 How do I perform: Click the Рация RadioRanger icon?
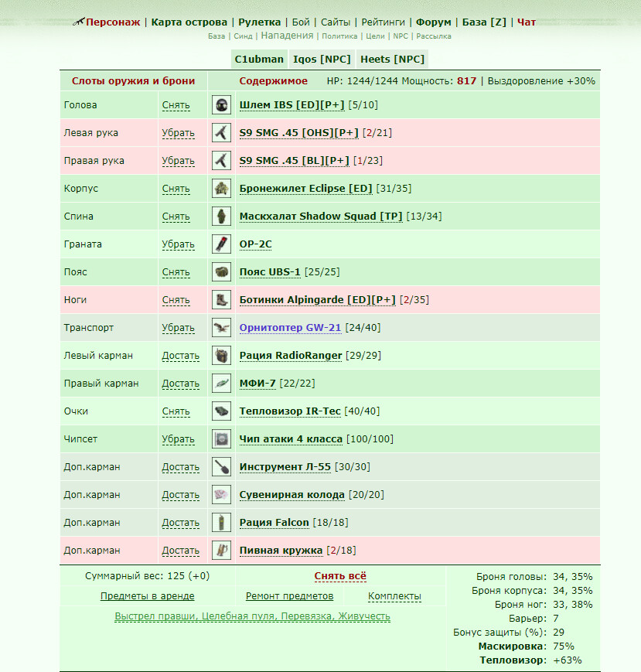221,356
